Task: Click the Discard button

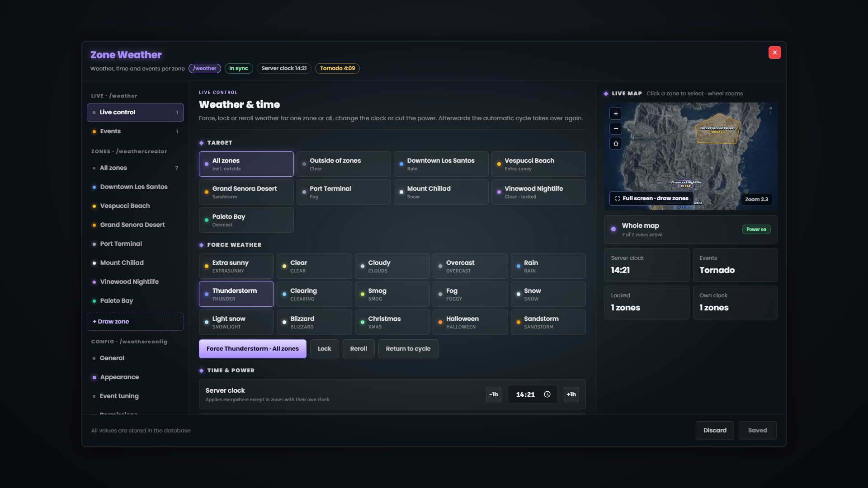Action: [715, 431]
